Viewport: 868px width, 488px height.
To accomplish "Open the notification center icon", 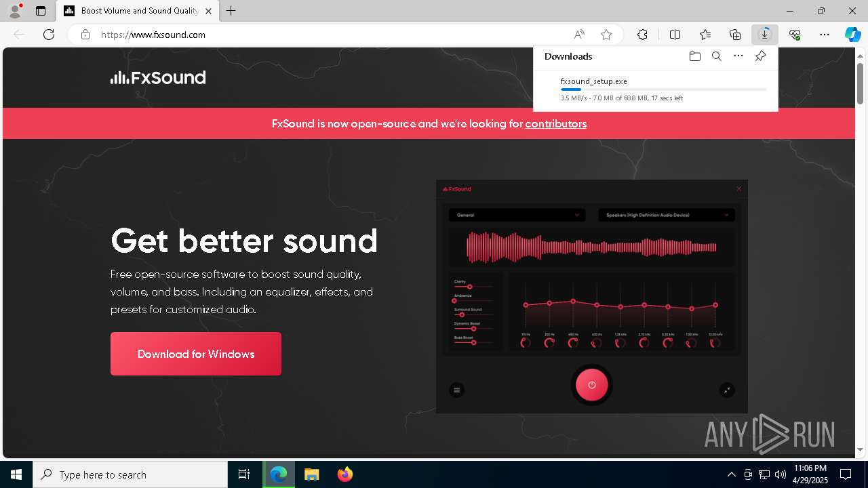I will click(846, 474).
